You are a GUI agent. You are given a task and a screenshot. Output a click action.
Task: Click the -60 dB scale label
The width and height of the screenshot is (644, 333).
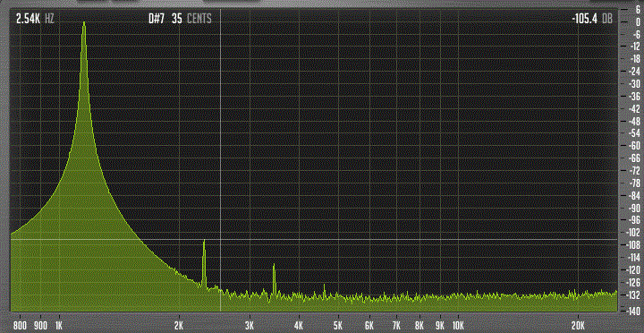[633, 146]
